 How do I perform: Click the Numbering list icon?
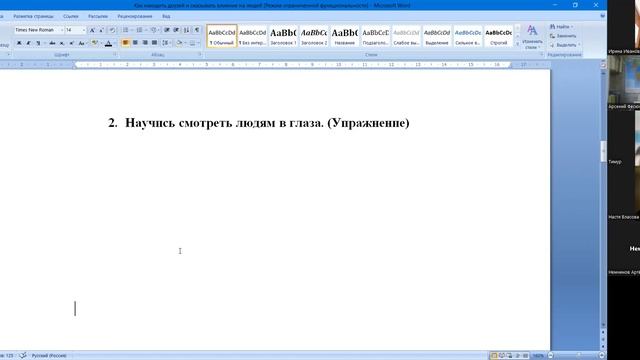point(139,30)
